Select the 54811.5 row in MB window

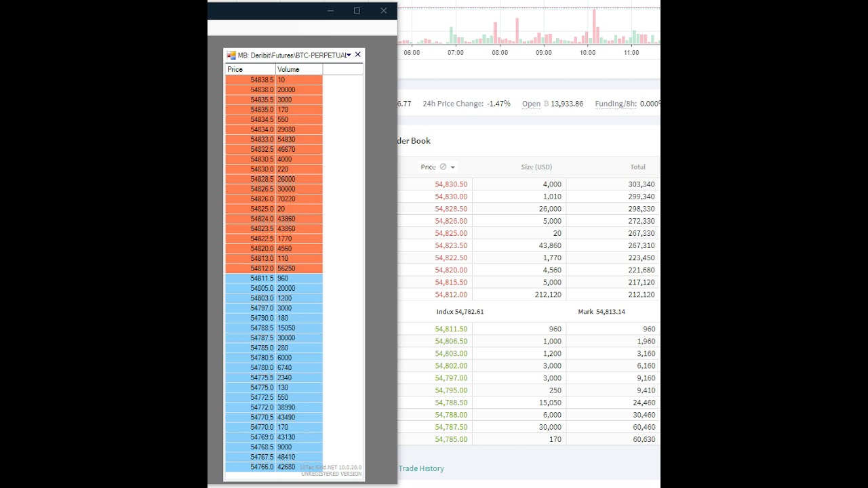click(274, 279)
